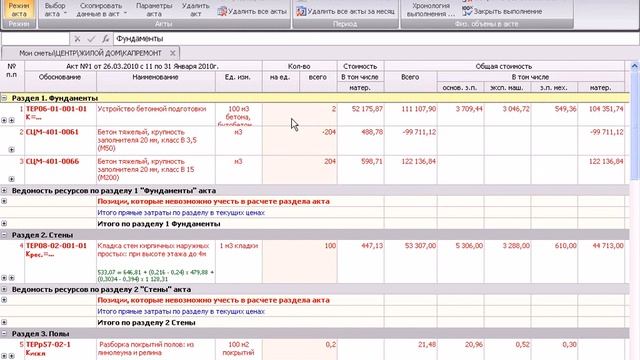This screenshot has width=640, height=360.
Task: Click the 'Обоснование' column header
Action: (x=60, y=77)
